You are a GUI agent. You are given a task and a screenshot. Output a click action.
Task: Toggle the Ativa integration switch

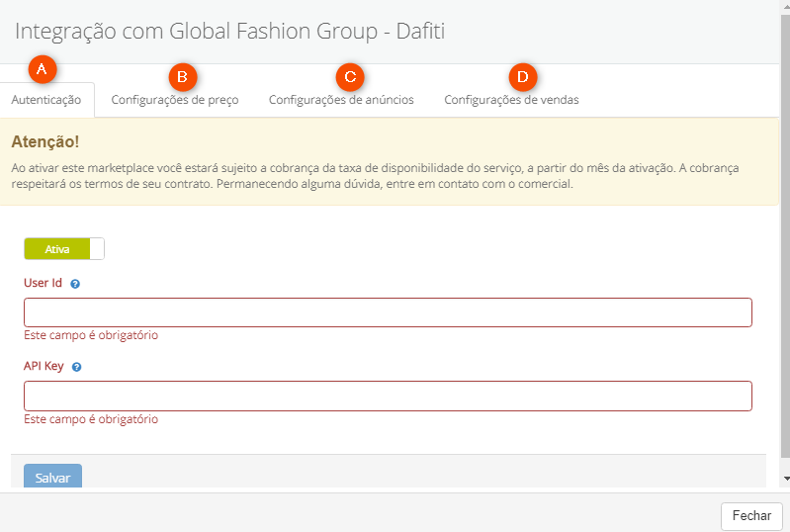[64, 249]
